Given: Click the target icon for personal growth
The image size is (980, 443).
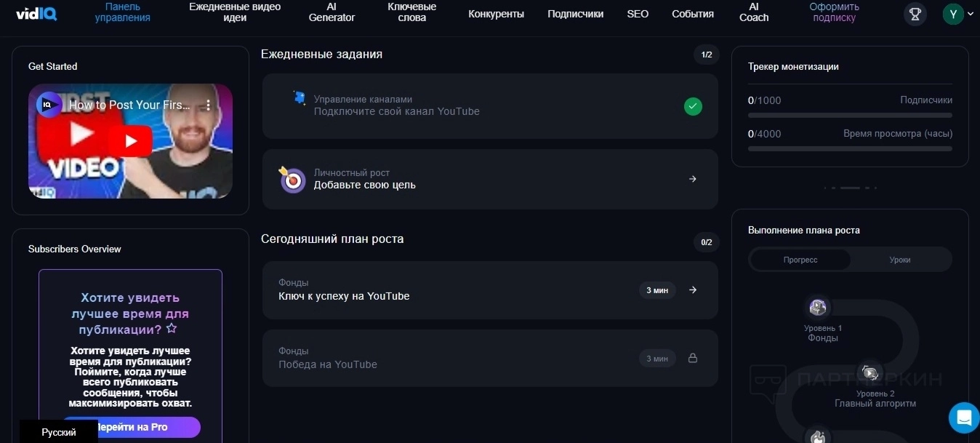Looking at the screenshot, I should 293,180.
